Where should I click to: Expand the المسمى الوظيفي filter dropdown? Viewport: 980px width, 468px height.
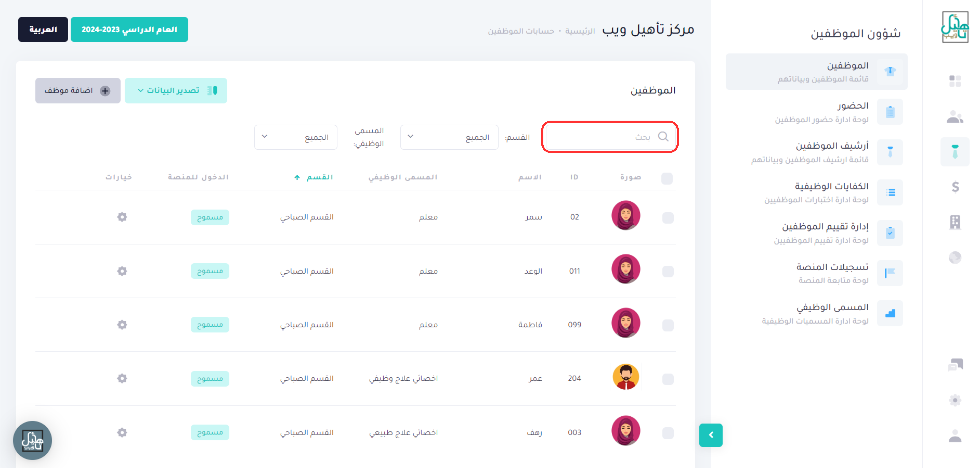pos(296,137)
